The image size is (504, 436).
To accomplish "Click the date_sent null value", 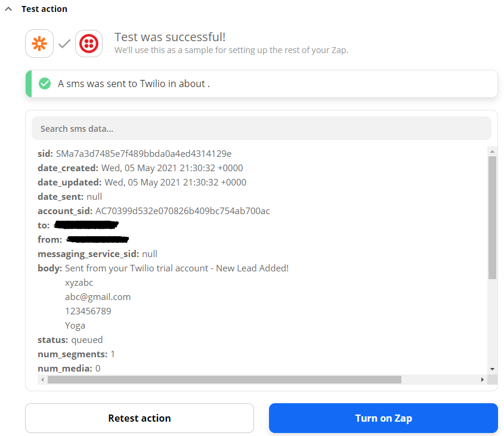I will [x=94, y=196].
